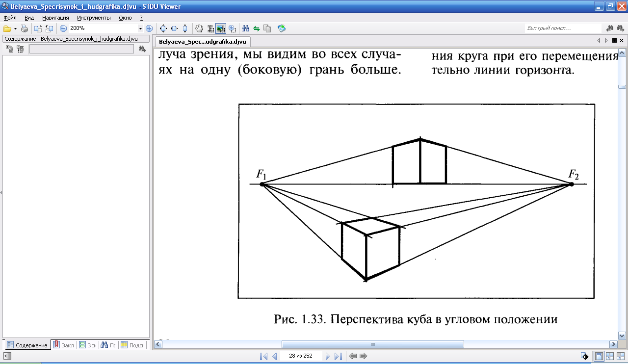628x364 pixels.
Task: Find next quick search result
Action: (x=622, y=28)
